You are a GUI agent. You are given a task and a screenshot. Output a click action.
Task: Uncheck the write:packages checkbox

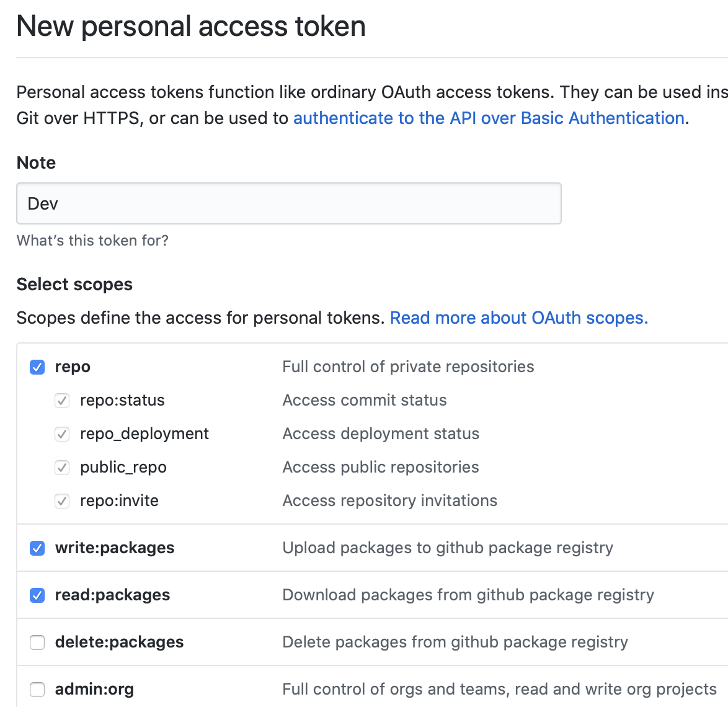[x=37, y=548]
